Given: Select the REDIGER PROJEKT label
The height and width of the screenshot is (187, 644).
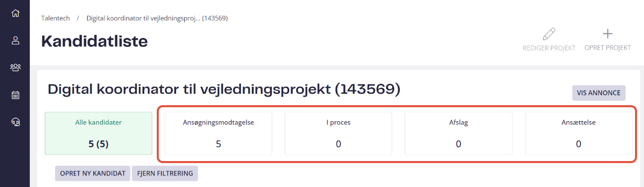Looking at the screenshot, I should (x=549, y=48).
